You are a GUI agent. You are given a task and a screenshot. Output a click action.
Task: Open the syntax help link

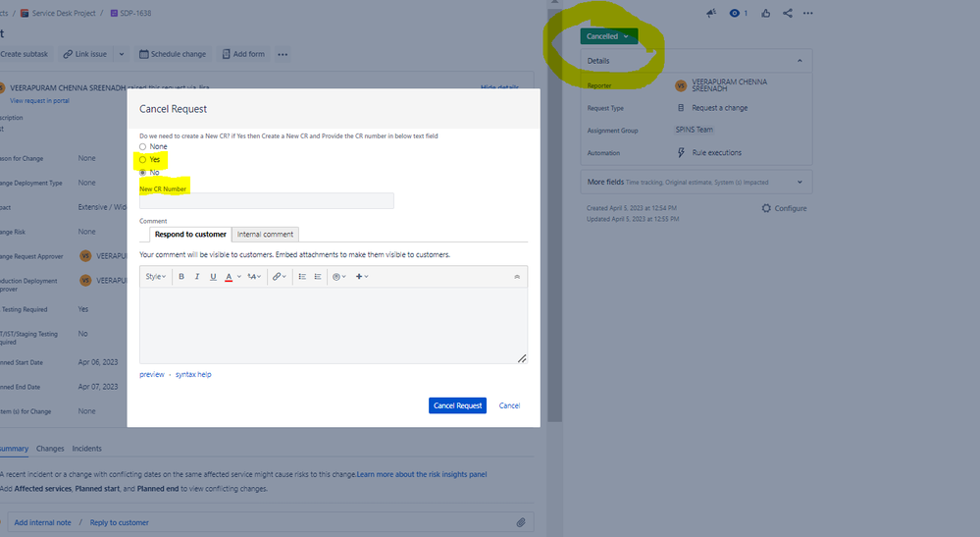point(193,374)
